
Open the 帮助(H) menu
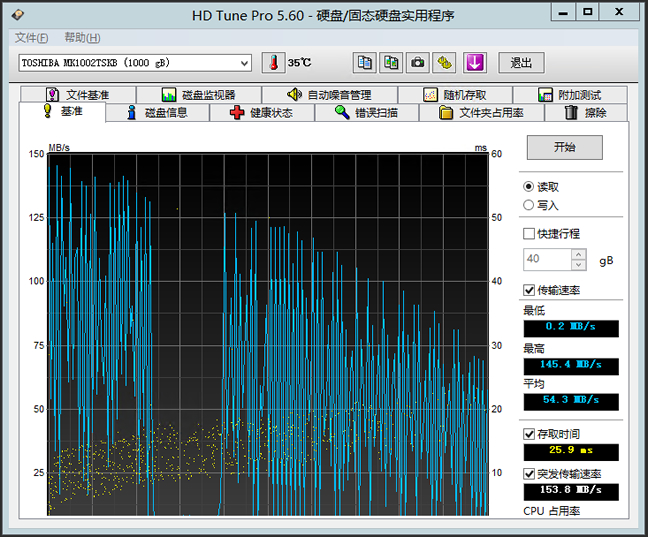[x=82, y=38]
